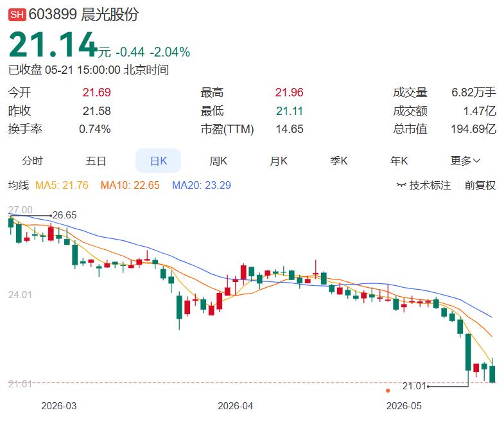504x424 pixels.
Task: Select the 日K tab
Action: [159, 161]
